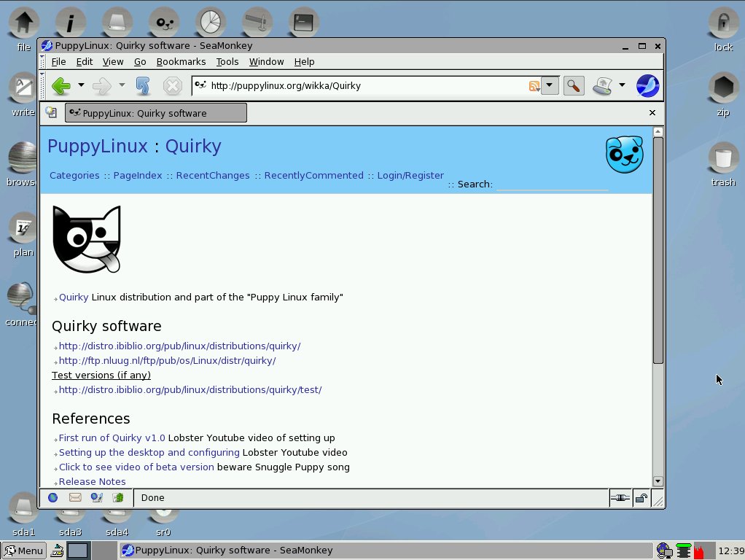
Task: Click the Print icon in the toolbar
Action: (x=602, y=86)
